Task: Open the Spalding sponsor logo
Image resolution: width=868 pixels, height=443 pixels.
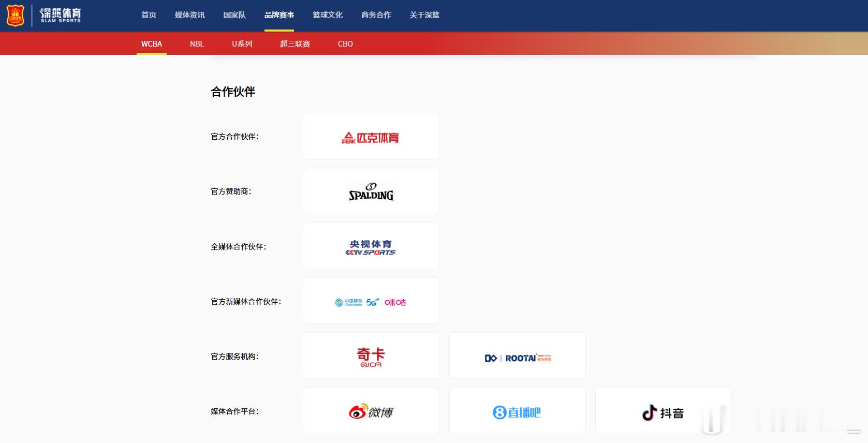Action: click(x=371, y=191)
